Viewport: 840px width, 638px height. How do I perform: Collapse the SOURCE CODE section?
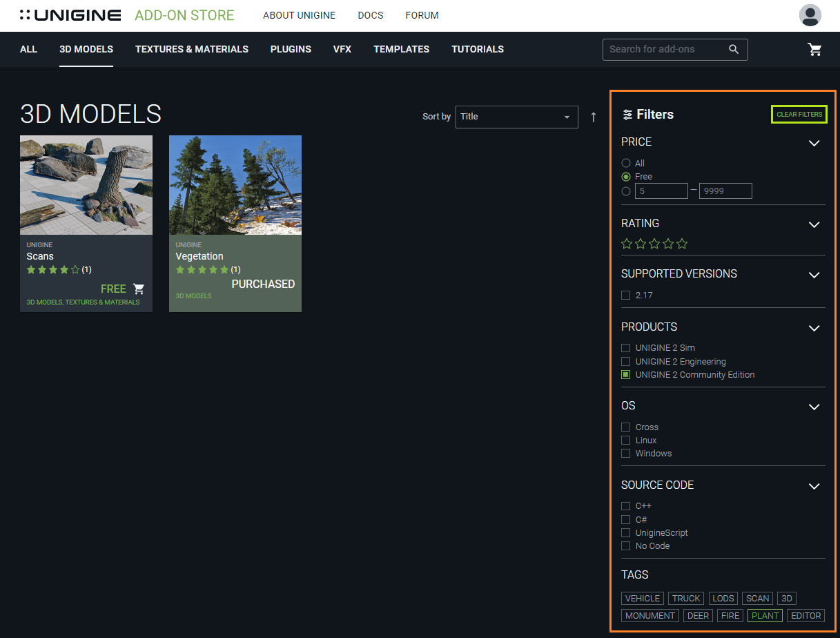[814, 486]
